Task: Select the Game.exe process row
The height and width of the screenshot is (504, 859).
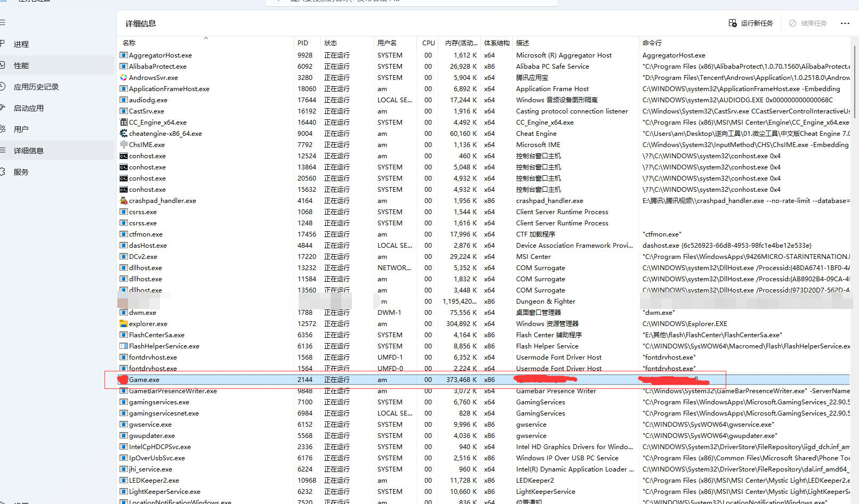Action: point(484,379)
